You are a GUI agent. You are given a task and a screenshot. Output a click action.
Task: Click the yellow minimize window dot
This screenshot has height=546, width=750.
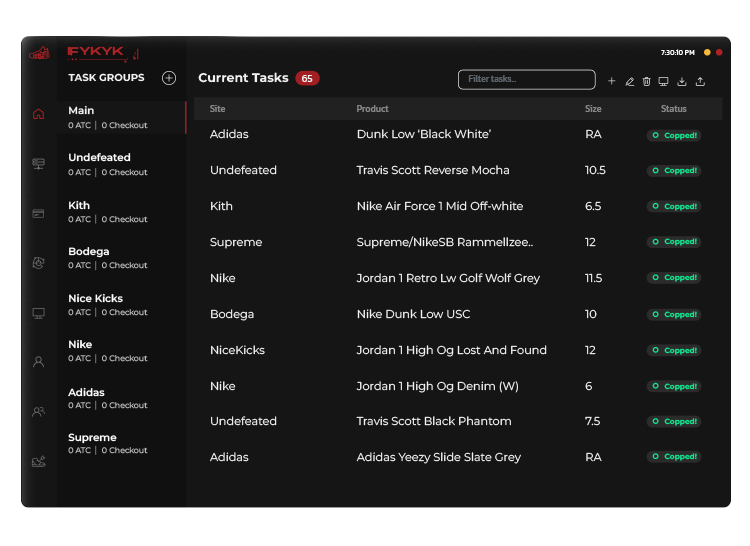click(707, 52)
